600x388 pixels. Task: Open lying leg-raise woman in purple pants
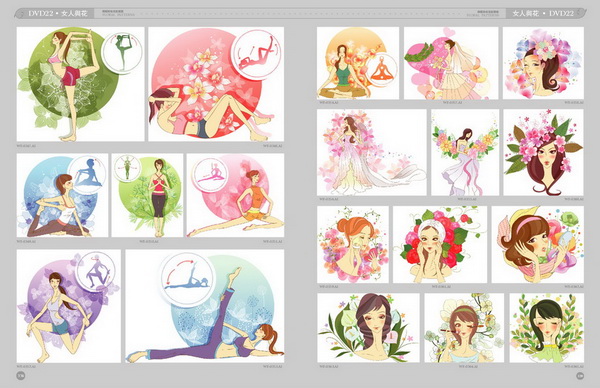[x=205, y=306]
